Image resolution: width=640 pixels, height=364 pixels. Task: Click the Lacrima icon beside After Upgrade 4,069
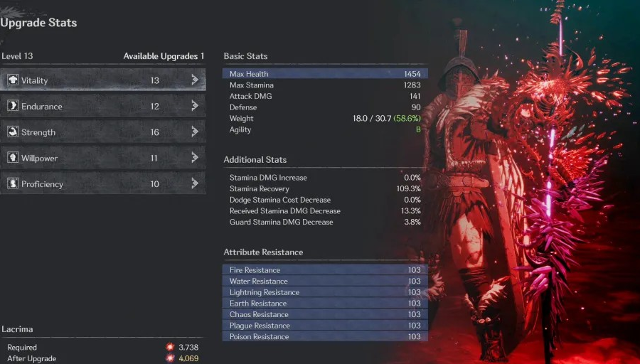tap(170, 358)
